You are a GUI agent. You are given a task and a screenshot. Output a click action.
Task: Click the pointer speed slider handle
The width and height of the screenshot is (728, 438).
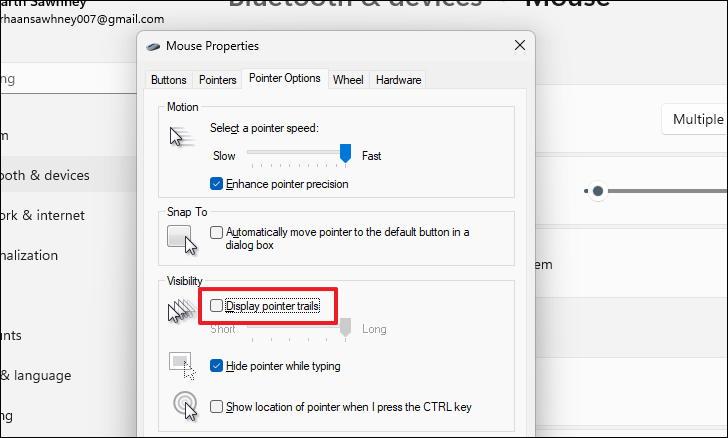coord(345,153)
